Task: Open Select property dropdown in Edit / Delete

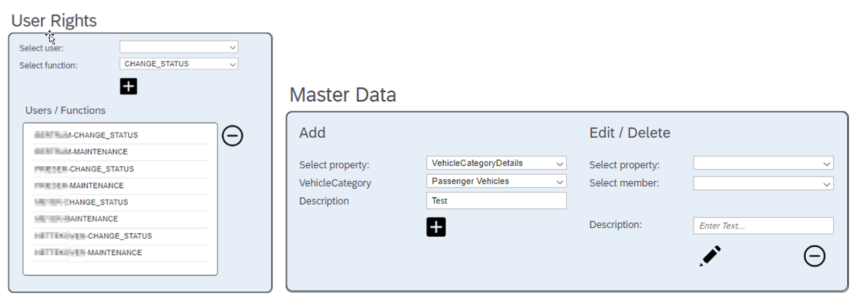Action: [763, 164]
